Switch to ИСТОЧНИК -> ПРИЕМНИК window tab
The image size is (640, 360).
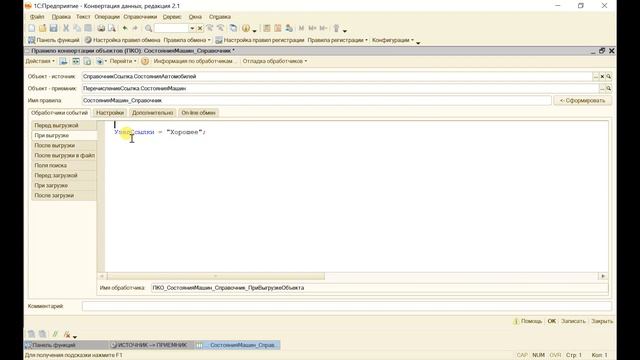pyautogui.click(x=150, y=345)
